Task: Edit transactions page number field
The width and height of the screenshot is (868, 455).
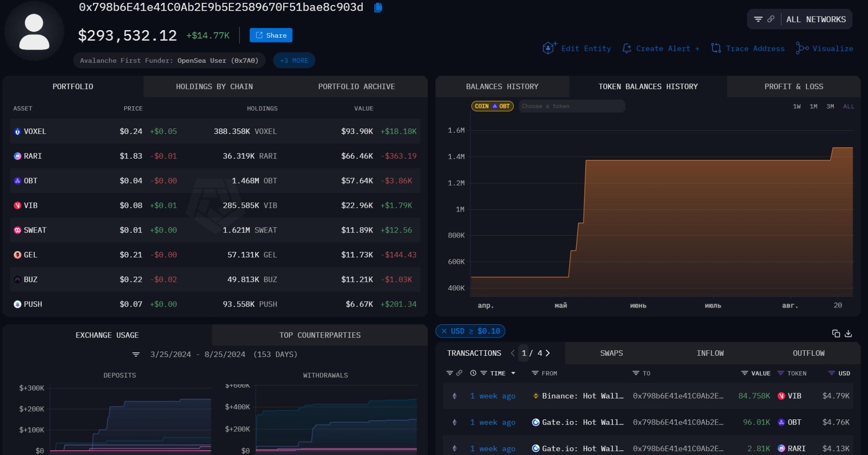Action: click(x=524, y=353)
